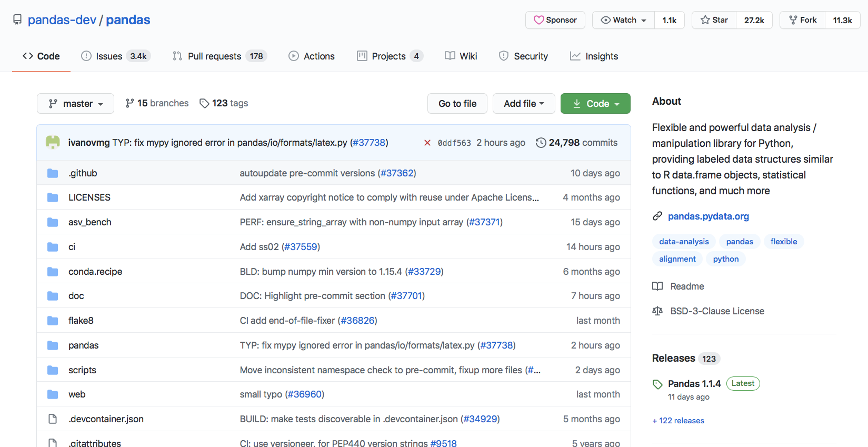Open commit hash 0ddf563
Image resolution: width=868 pixels, height=447 pixels.
tap(454, 143)
